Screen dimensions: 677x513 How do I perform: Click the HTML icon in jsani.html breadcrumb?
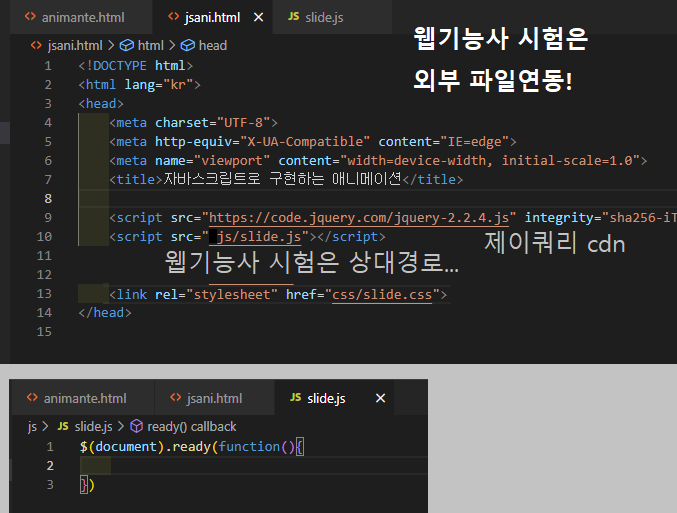[x=36, y=45]
